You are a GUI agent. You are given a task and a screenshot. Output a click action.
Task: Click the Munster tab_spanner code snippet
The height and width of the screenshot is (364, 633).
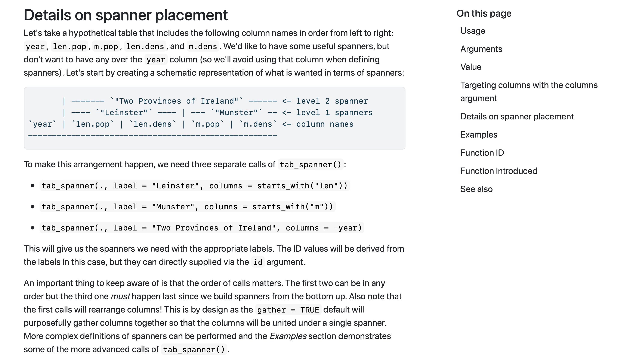(187, 207)
